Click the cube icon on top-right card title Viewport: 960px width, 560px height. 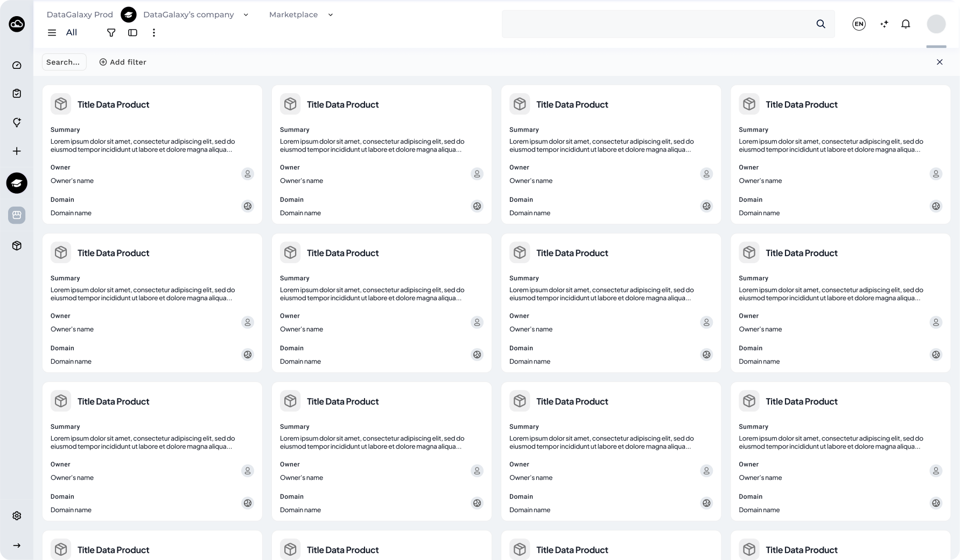tap(749, 104)
